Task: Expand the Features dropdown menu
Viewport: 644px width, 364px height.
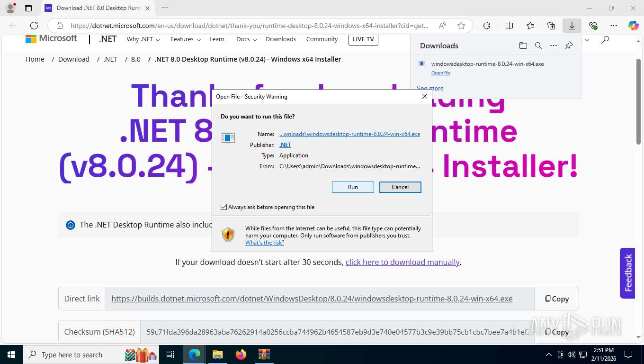Action: click(186, 39)
